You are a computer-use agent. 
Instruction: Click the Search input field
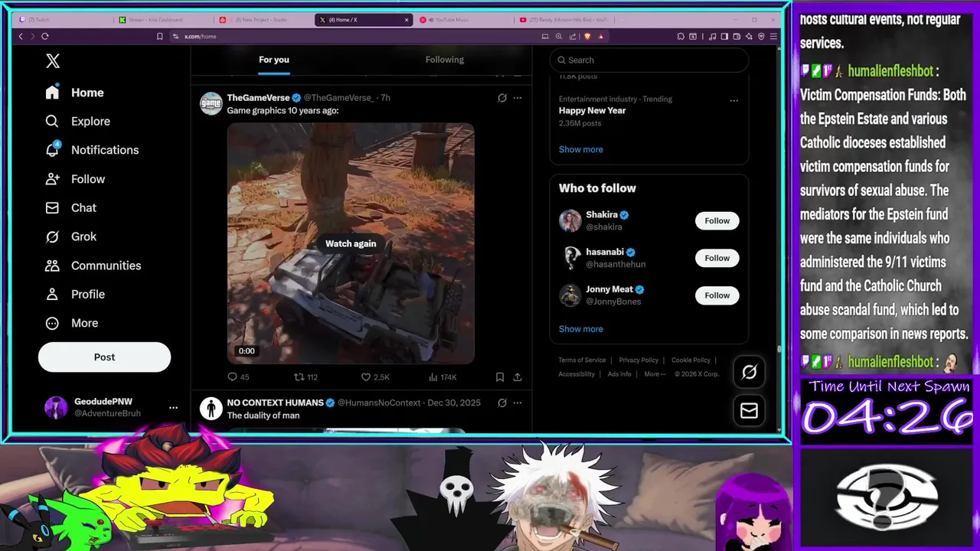648,60
